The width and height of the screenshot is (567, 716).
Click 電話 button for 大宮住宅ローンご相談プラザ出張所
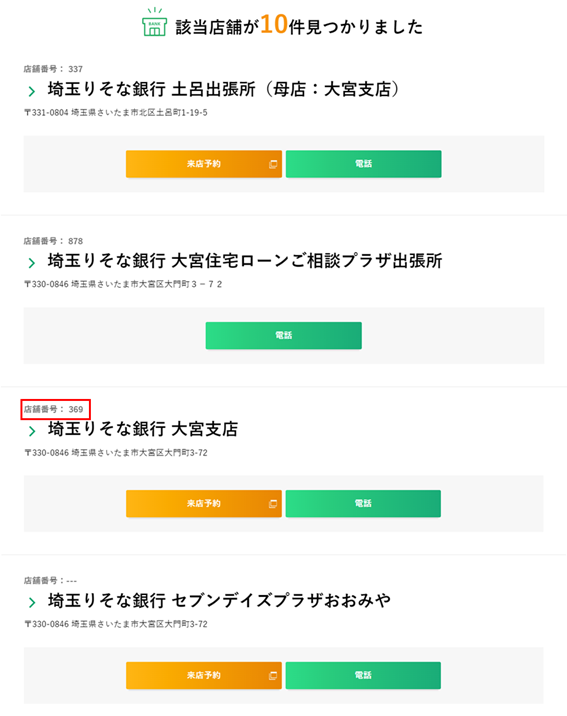284,336
